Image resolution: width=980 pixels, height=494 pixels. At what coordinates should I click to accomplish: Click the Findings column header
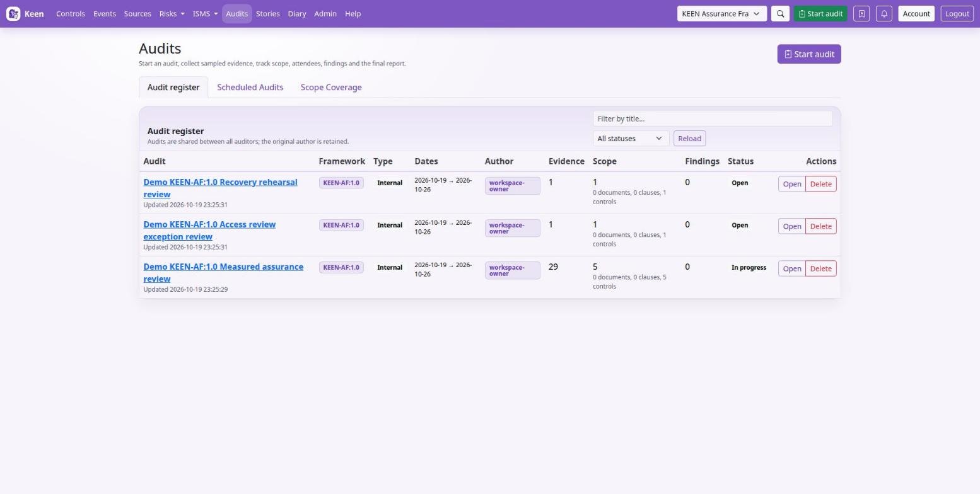[702, 161]
